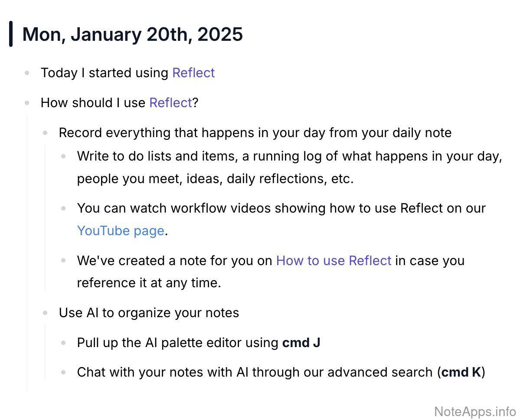Select the bullet beside Chat with your notes
Viewport: 517px width, 420px height.
tap(64, 372)
